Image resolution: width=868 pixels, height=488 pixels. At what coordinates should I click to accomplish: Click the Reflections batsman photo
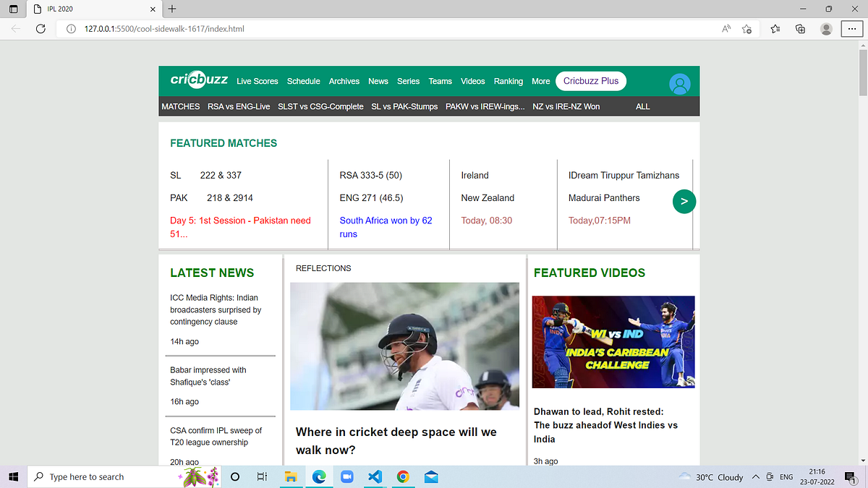pos(404,346)
